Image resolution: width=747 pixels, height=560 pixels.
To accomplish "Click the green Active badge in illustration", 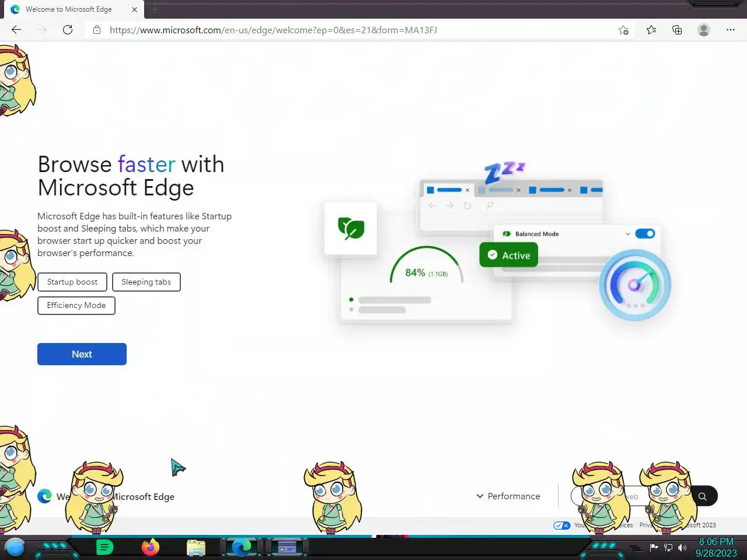I will 508,255.
